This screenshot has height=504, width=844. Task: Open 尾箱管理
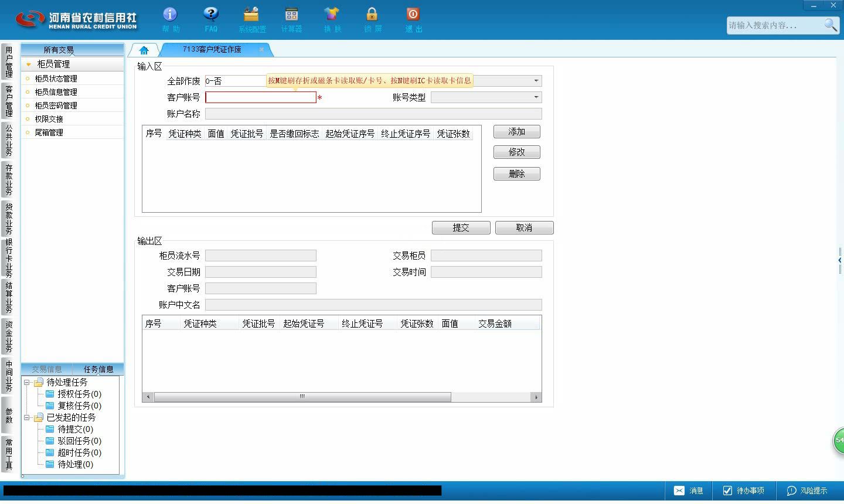click(x=49, y=132)
